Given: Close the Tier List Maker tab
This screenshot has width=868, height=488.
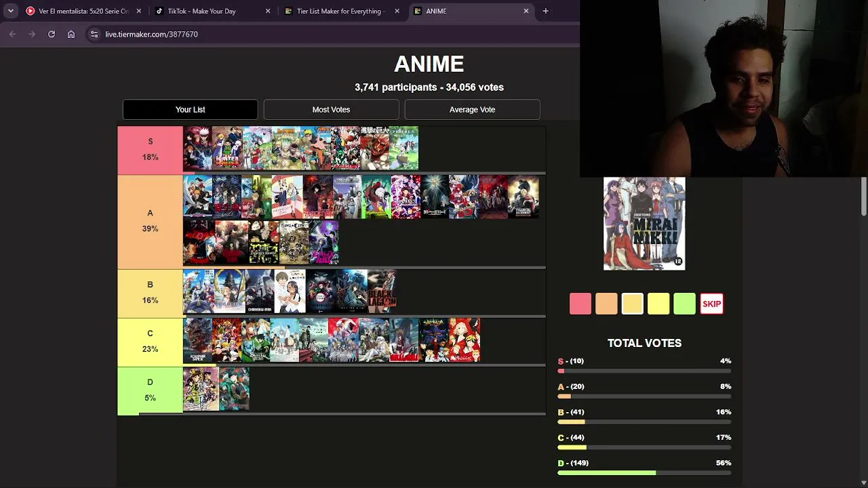Looking at the screenshot, I should click(x=397, y=11).
